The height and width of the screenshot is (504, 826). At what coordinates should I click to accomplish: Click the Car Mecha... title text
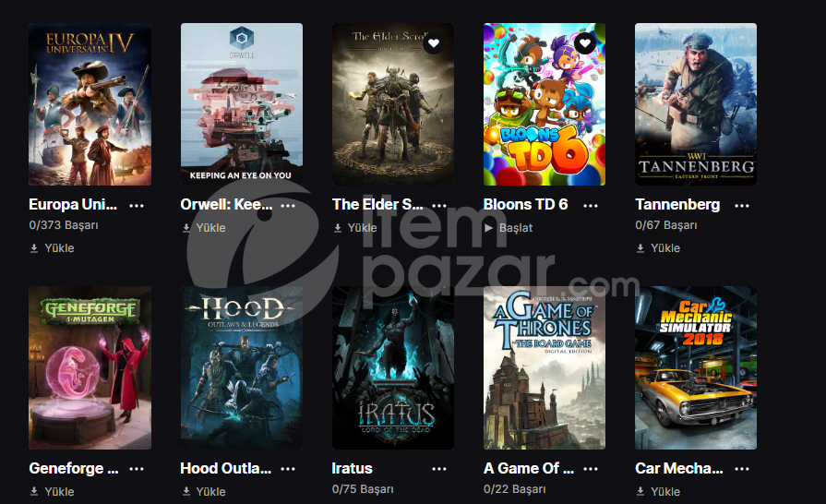(679, 468)
